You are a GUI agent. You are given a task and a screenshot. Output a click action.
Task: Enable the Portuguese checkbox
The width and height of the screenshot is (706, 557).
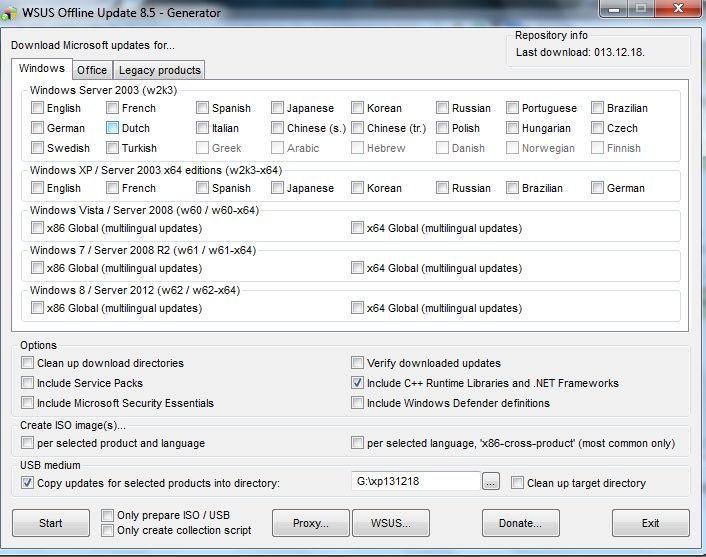coord(512,108)
